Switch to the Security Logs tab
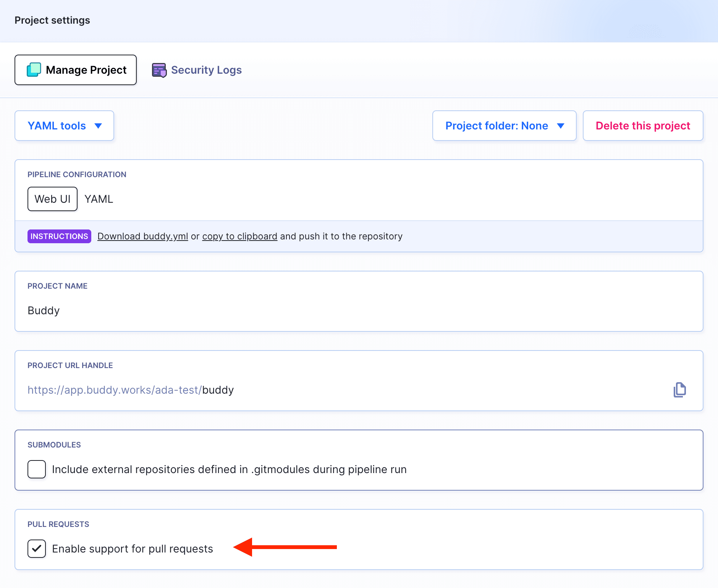Viewport: 718px width, 588px height. pyautogui.click(x=206, y=69)
